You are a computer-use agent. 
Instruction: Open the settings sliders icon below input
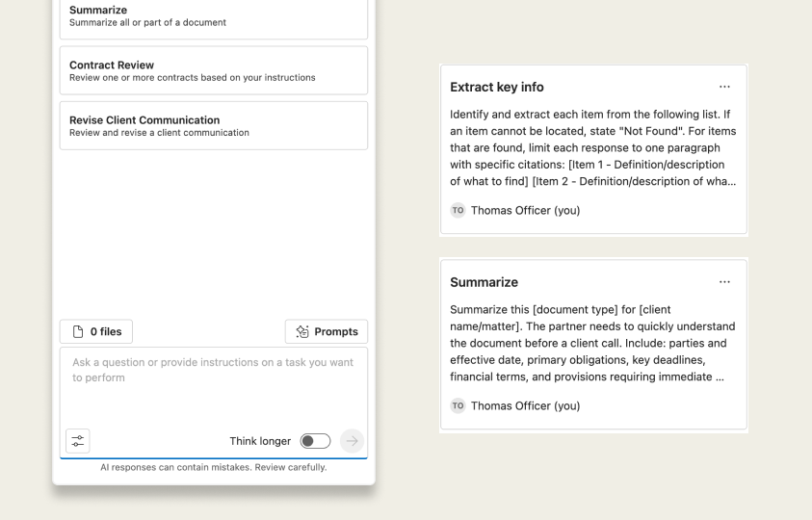[78, 441]
